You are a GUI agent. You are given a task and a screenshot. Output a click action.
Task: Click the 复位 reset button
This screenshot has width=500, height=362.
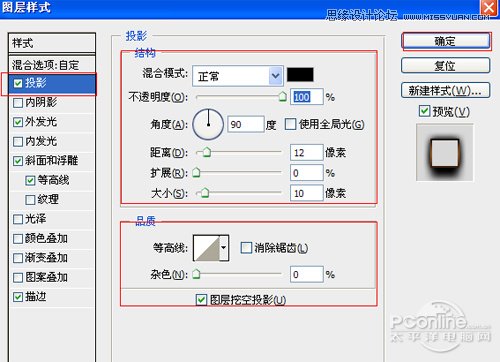446,65
